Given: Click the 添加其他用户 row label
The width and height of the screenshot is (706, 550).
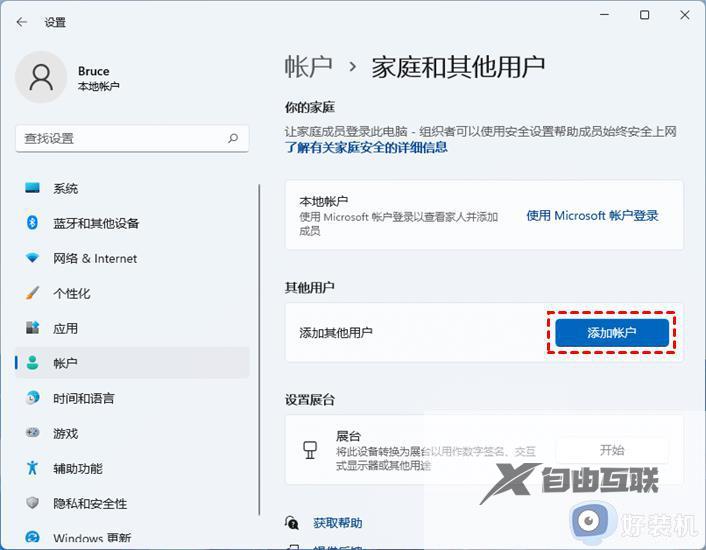Looking at the screenshot, I should (336, 333).
